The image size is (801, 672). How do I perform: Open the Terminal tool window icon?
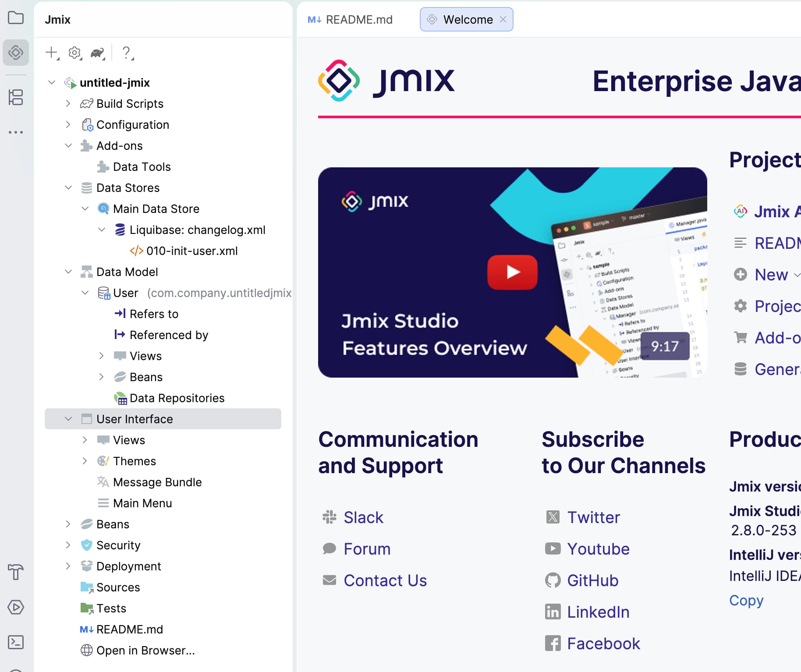click(16, 642)
